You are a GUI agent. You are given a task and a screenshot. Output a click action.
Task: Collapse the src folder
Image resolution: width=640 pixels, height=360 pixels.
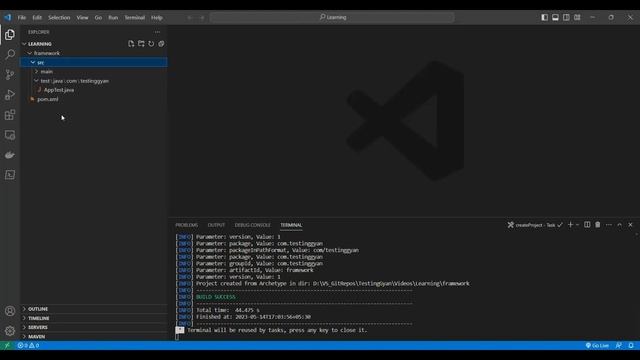pyautogui.click(x=93, y=62)
